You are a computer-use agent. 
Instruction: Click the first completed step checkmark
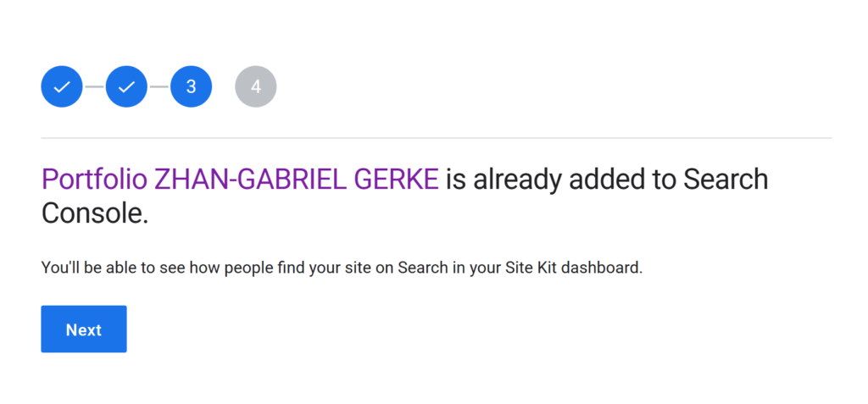pos(61,86)
